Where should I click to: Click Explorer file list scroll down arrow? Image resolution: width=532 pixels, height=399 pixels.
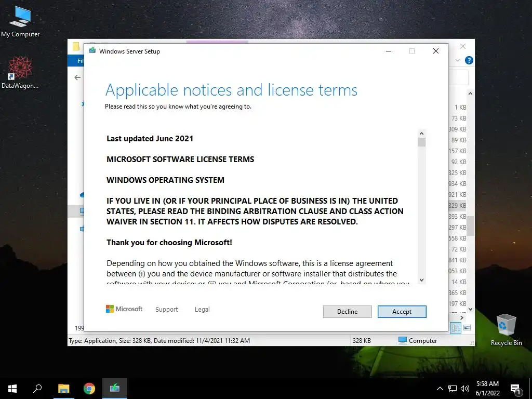pyautogui.click(x=470, y=309)
